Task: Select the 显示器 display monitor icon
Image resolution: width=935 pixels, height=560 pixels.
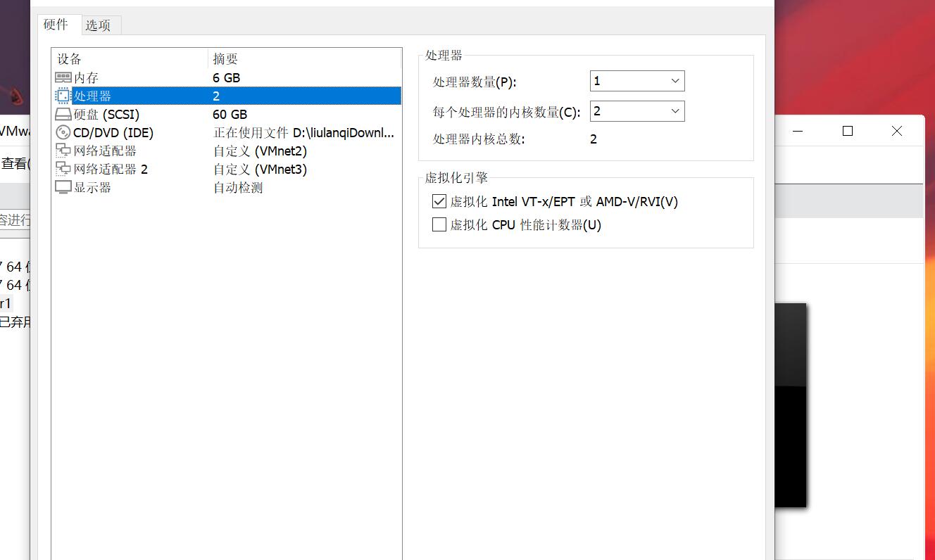Action: pyautogui.click(x=63, y=187)
